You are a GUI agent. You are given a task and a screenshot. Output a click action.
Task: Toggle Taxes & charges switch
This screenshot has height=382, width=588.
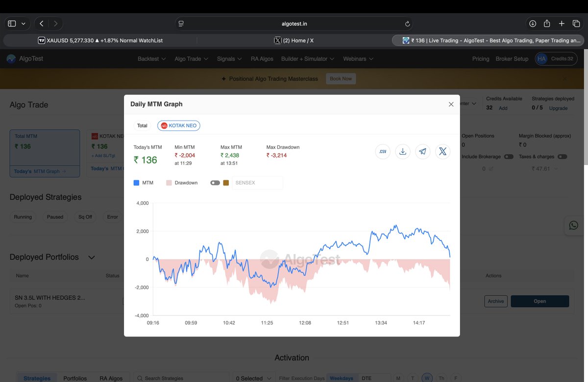pos(563,157)
